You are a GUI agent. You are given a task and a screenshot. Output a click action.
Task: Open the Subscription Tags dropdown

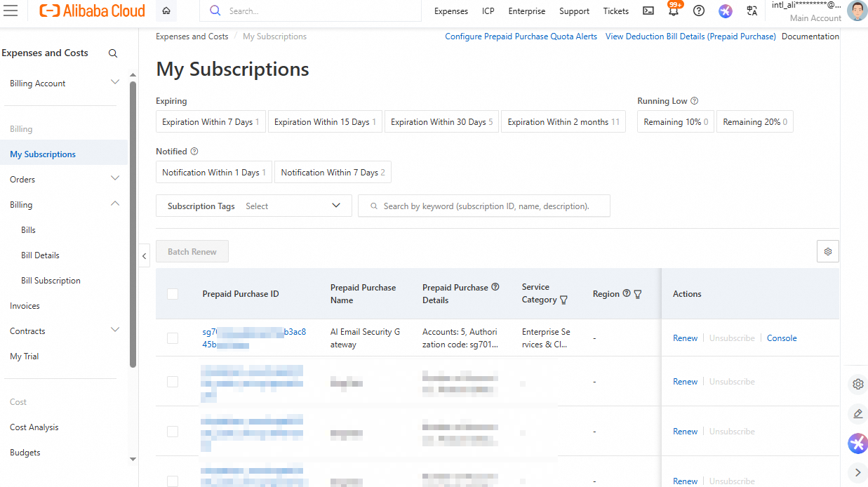point(254,206)
